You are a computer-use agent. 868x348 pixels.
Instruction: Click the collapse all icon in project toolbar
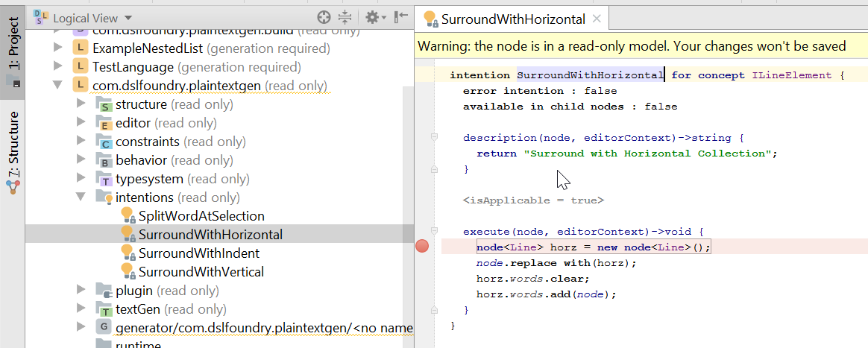pyautogui.click(x=345, y=17)
